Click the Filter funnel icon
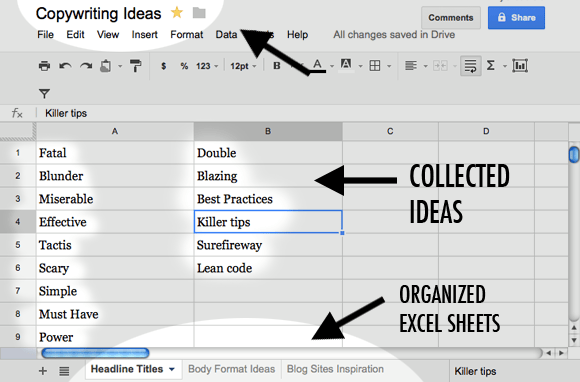Image resolution: width=580 pixels, height=382 pixels. [x=44, y=94]
